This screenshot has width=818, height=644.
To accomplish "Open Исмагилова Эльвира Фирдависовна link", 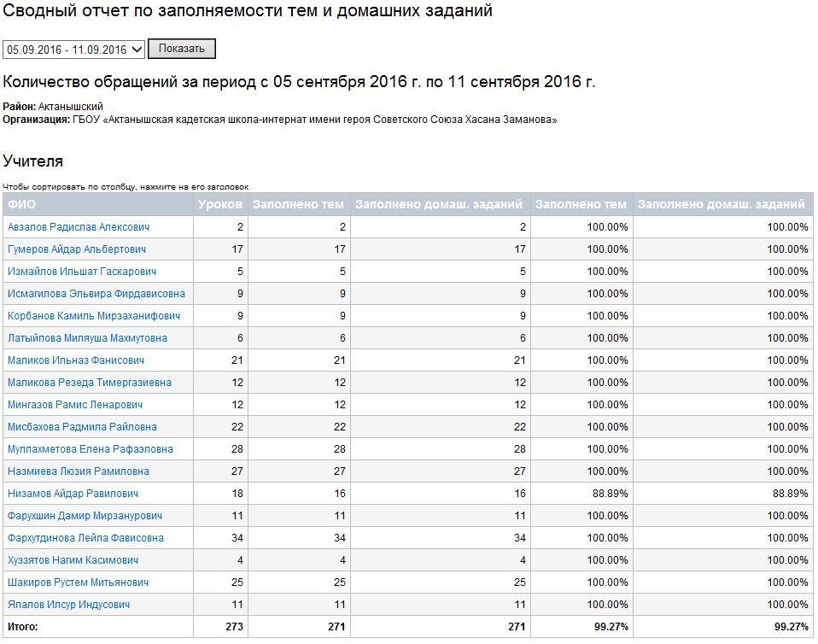I will (96, 294).
